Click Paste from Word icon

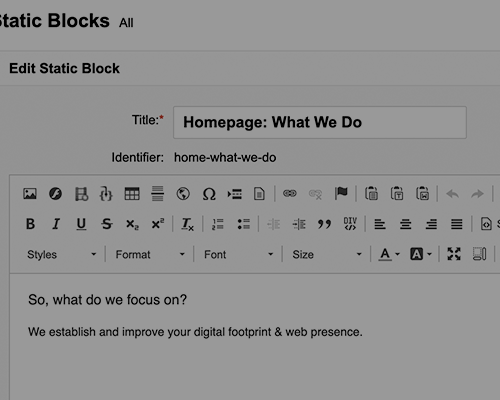coord(422,193)
